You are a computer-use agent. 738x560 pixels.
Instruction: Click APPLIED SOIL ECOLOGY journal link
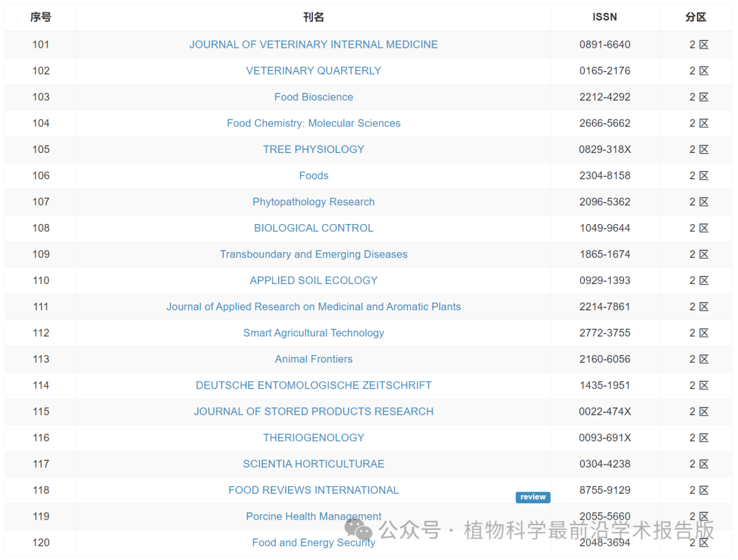pos(314,280)
